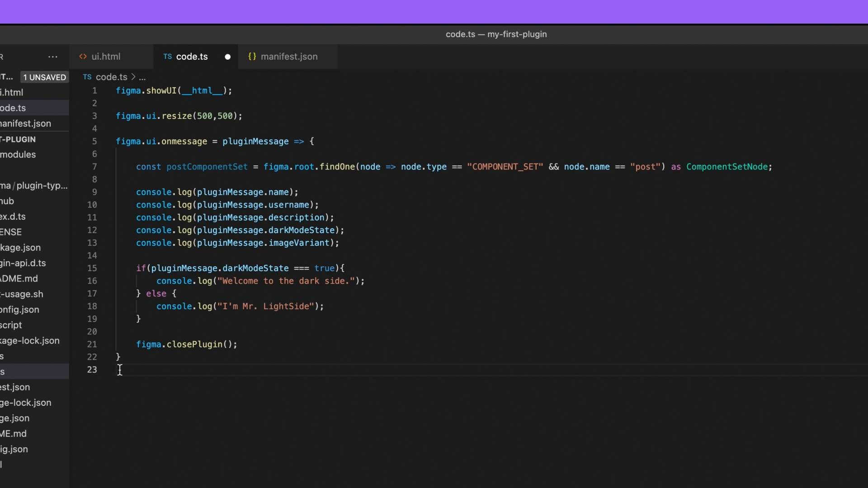Click code.ts in the breadcrumb
868x488 pixels.
112,77
